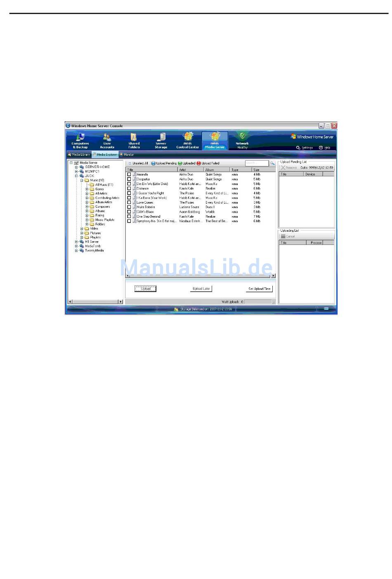392x579 pixels.
Task: Expand the TwonkyMedia node
Action: point(76,250)
